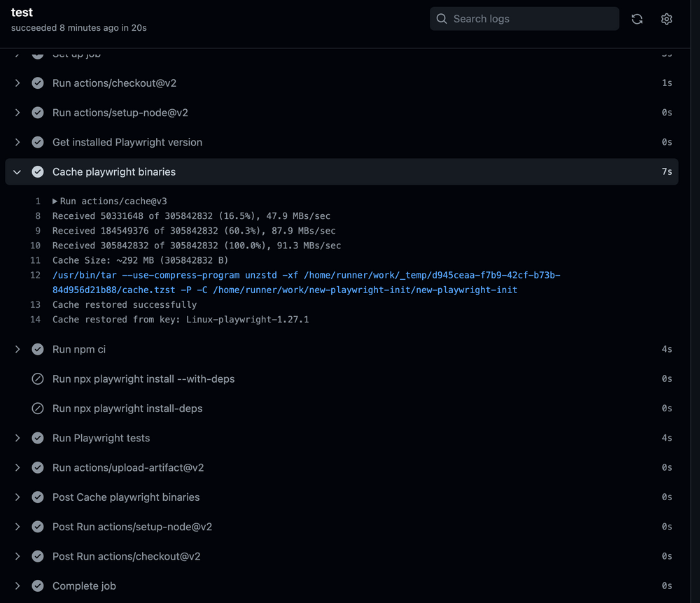
Task: Expand the Run npm ci step chevron
Action: [17, 349]
